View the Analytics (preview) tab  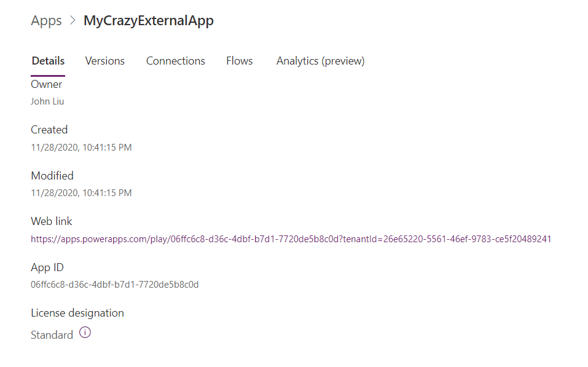(x=320, y=61)
